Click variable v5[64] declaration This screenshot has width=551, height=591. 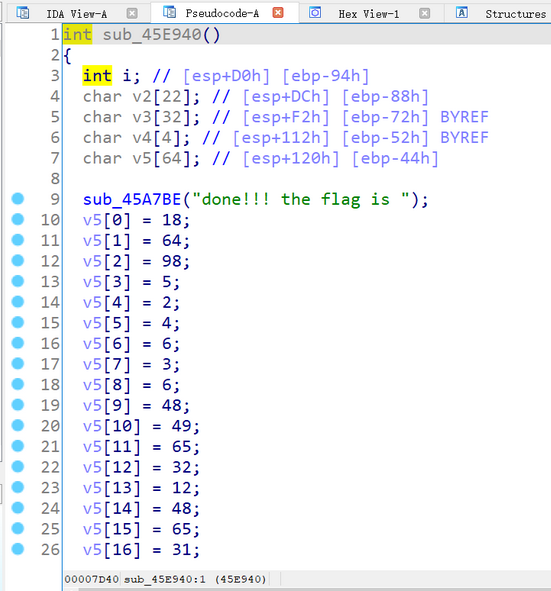pyautogui.click(x=141, y=158)
